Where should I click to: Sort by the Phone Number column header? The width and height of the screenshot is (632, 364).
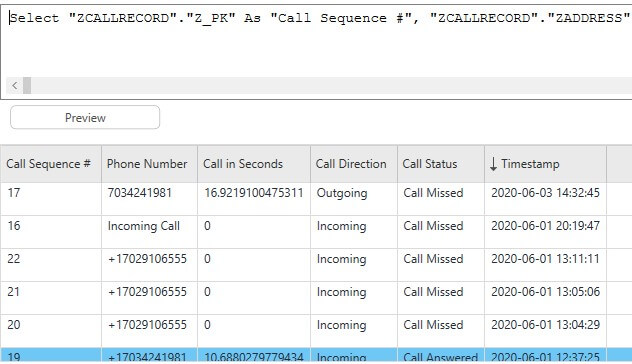pos(149,164)
